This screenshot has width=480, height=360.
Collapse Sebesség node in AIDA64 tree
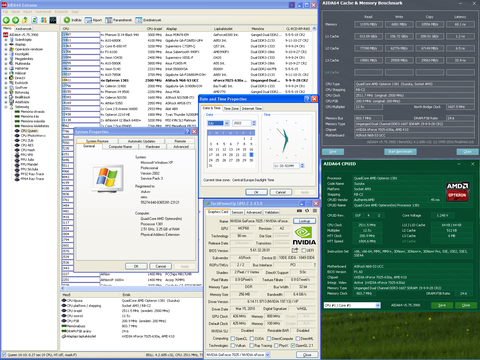[x=6, y=107]
